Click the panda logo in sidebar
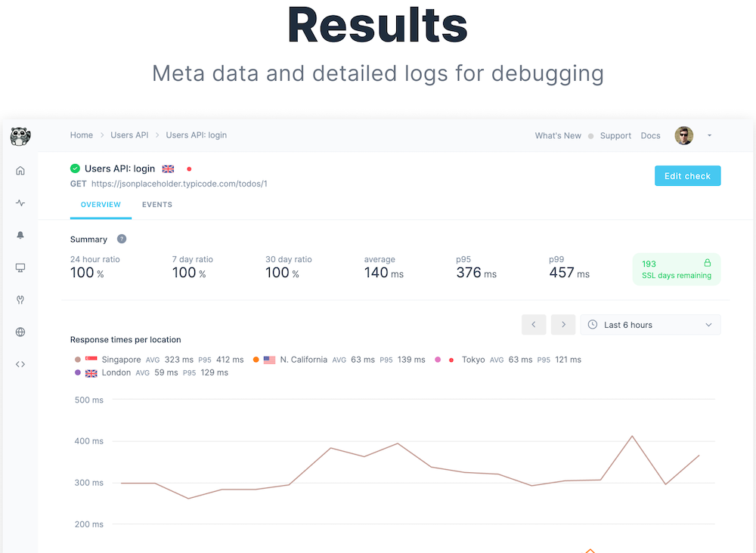This screenshot has height=553, width=756. pyautogui.click(x=20, y=136)
